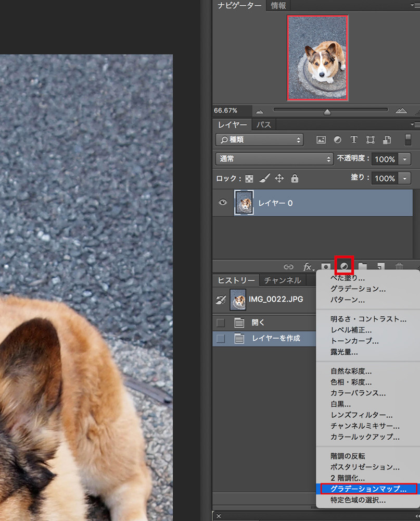
Task: Adjust the navigator zoom slider
Action: point(327,111)
